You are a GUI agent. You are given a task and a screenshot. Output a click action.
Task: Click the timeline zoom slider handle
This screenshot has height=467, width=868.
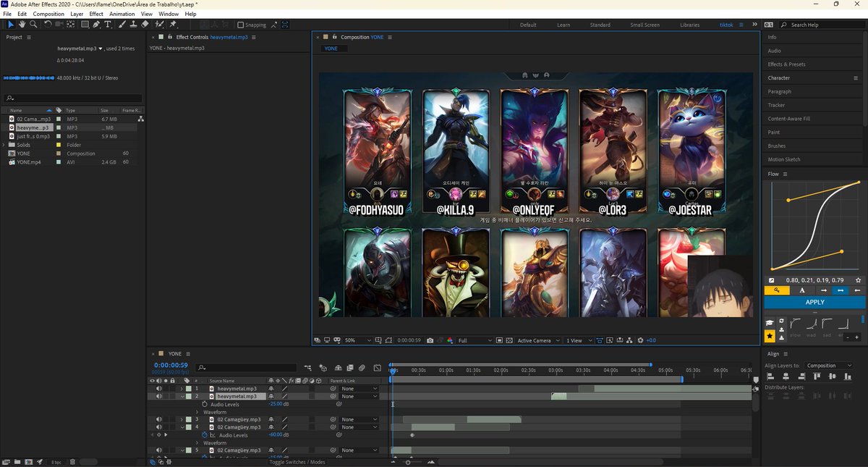coord(408,462)
